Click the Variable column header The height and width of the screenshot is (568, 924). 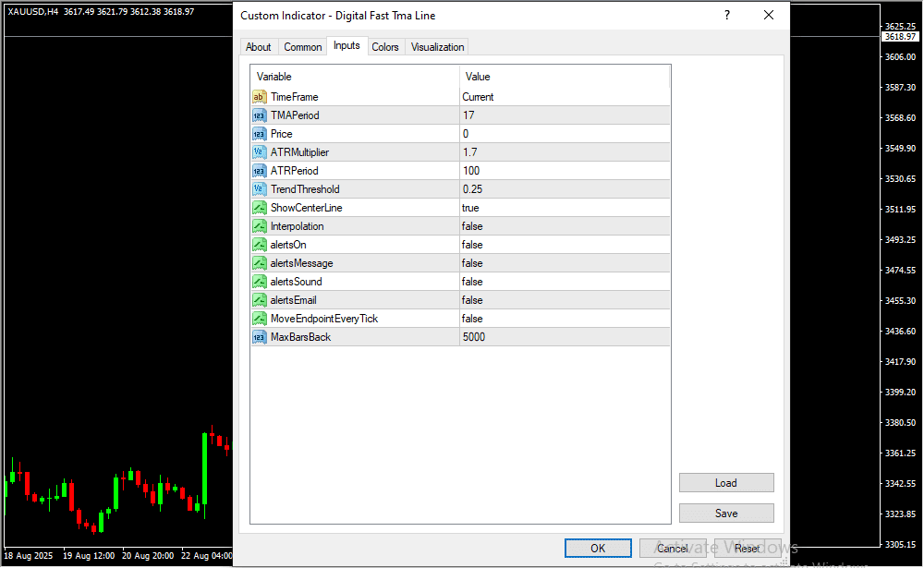click(355, 77)
